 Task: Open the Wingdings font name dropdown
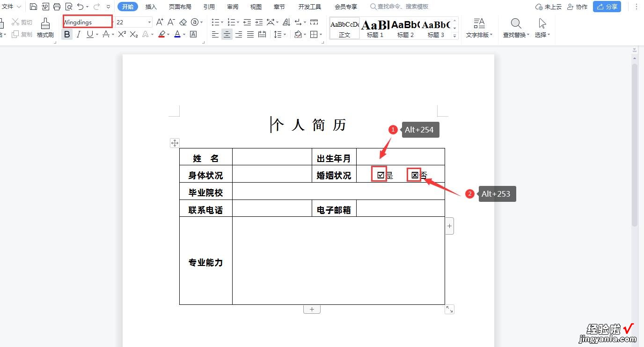[x=113, y=22]
